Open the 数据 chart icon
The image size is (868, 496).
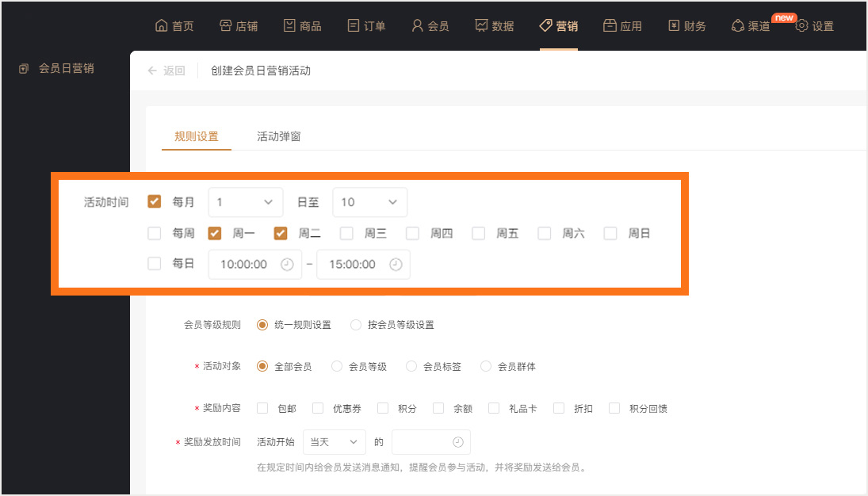click(x=481, y=25)
